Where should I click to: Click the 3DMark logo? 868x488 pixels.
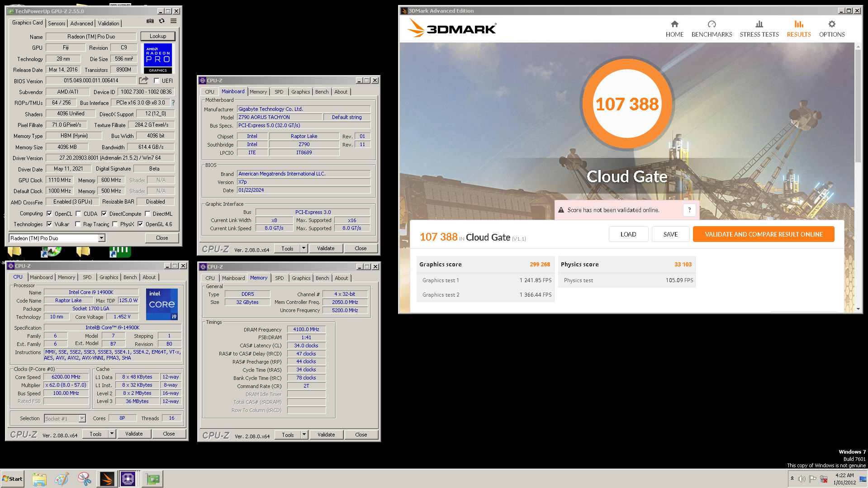451,28
